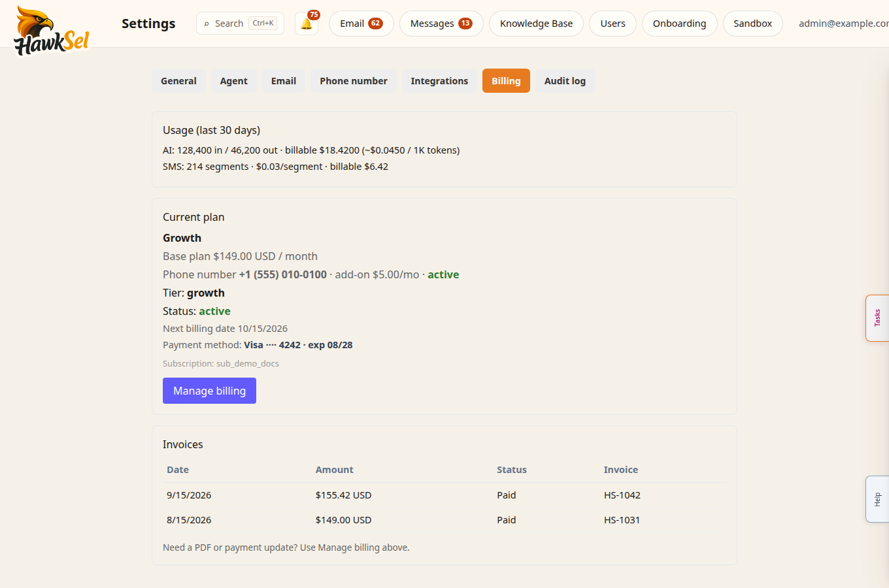This screenshot has height=588, width=889.
Task: Click invoice number HS-1042
Action: [622, 495]
